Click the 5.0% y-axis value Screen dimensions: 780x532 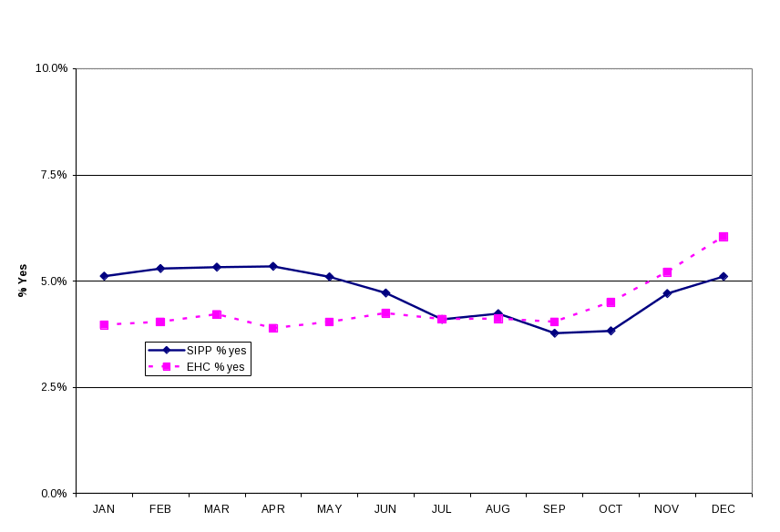[x=54, y=281]
